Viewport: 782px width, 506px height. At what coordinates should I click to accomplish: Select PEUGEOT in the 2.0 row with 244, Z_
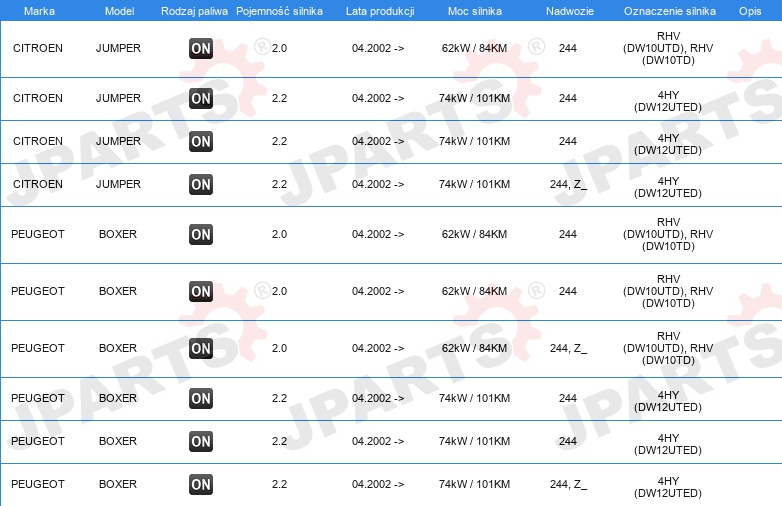(x=38, y=348)
